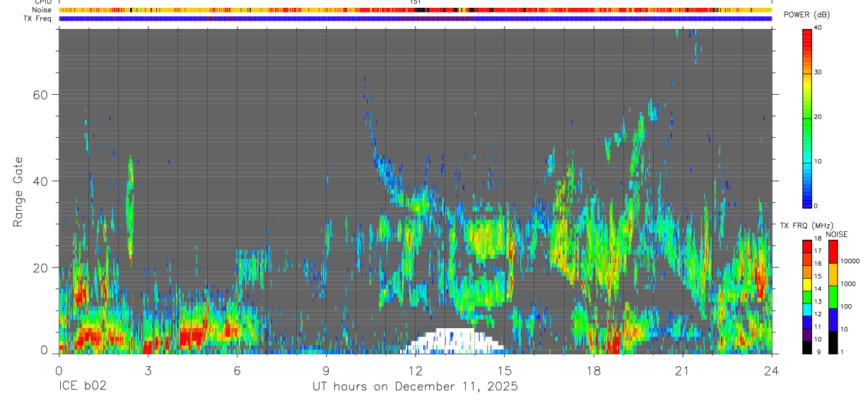Click the 'UT hours on December 11, 2025' axis title
868x401 pixels.
coord(416,387)
